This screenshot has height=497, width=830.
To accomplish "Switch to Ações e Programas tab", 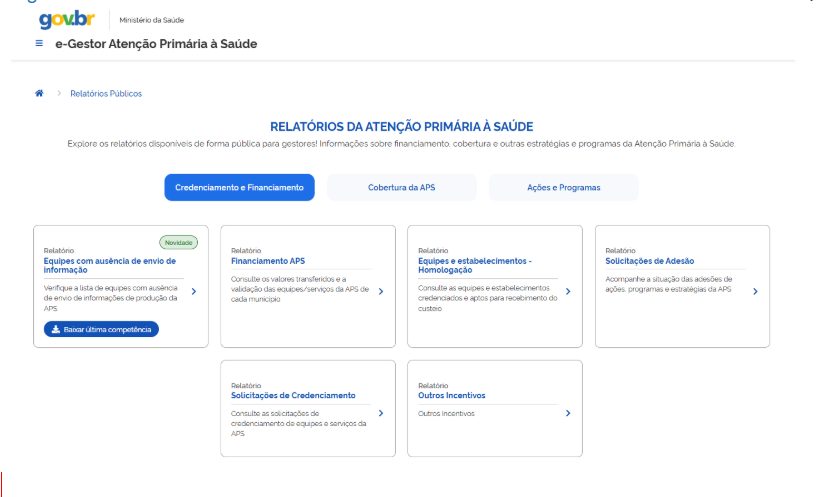I will (x=563, y=188).
